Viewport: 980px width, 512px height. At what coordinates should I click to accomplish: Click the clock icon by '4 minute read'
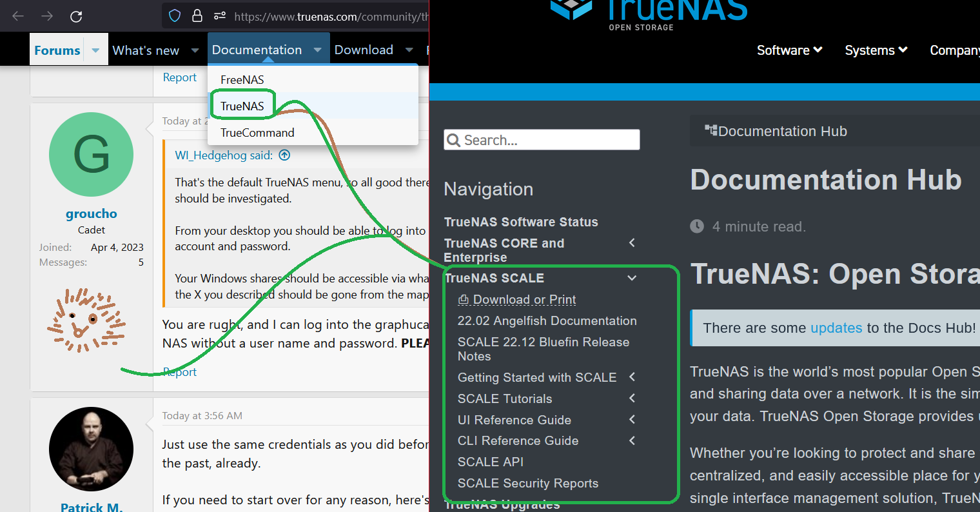pyautogui.click(x=697, y=226)
